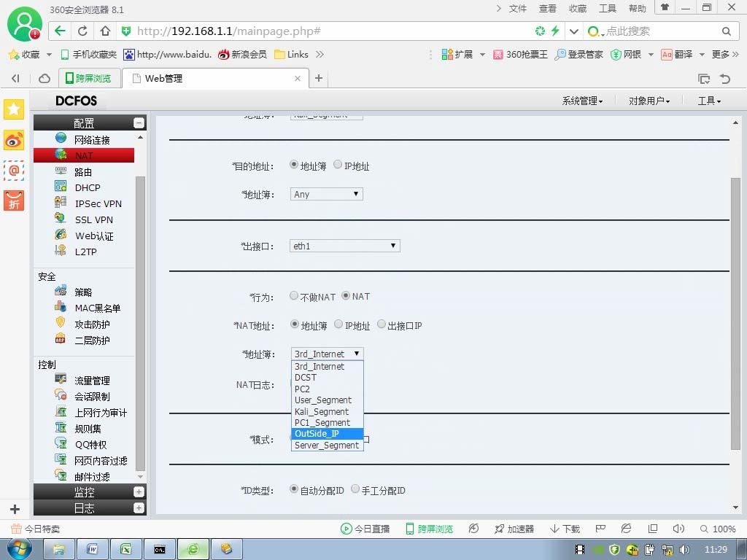Open the baidu bookmark link
The height and width of the screenshot is (560, 747).
(x=167, y=54)
